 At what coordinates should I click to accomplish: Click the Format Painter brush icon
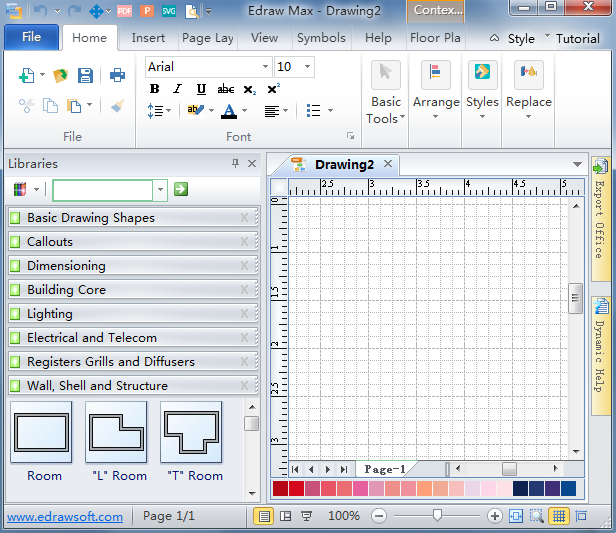point(117,105)
